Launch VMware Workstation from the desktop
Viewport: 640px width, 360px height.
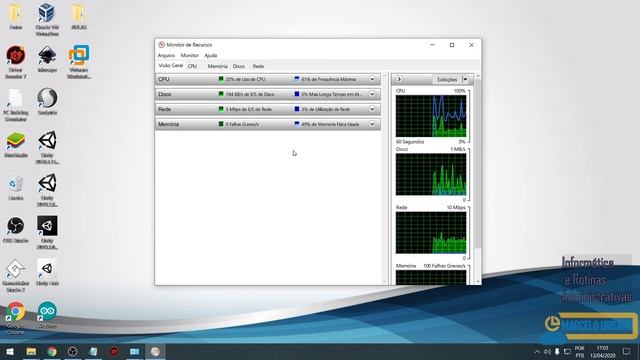tap(78, 62)
